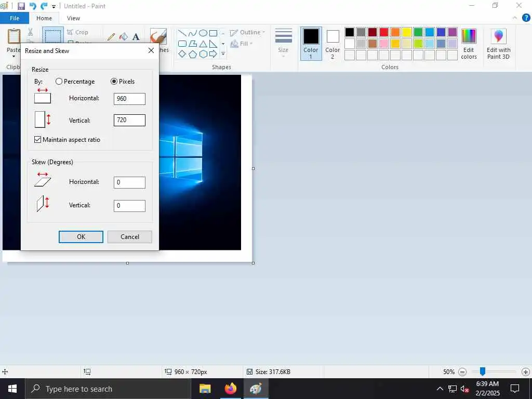Screen dimensions: 532x399
Task: Open the Windows Start menu
Action: pyautogui.click(x=12, y=389)
